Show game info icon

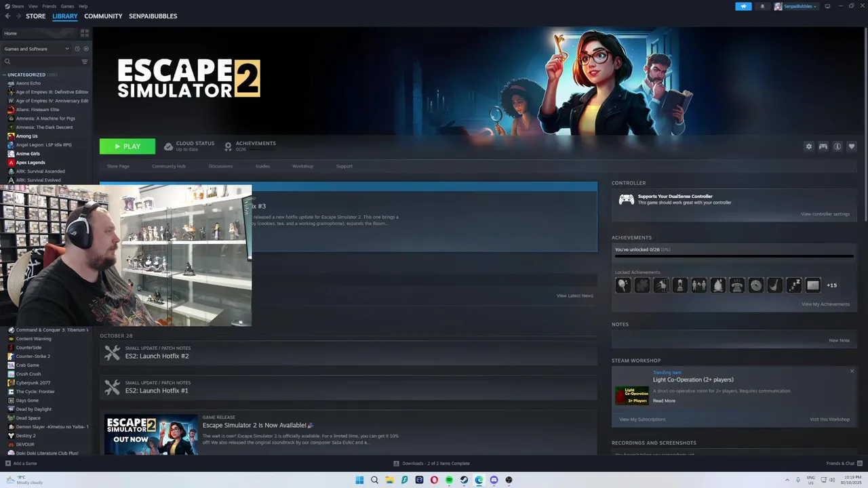(837, 146)
